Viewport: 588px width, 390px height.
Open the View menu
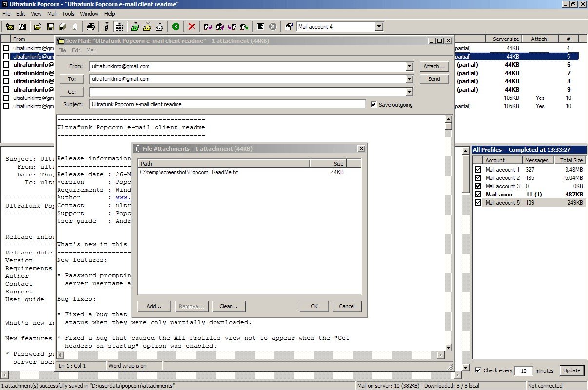[x=37, y=14]
